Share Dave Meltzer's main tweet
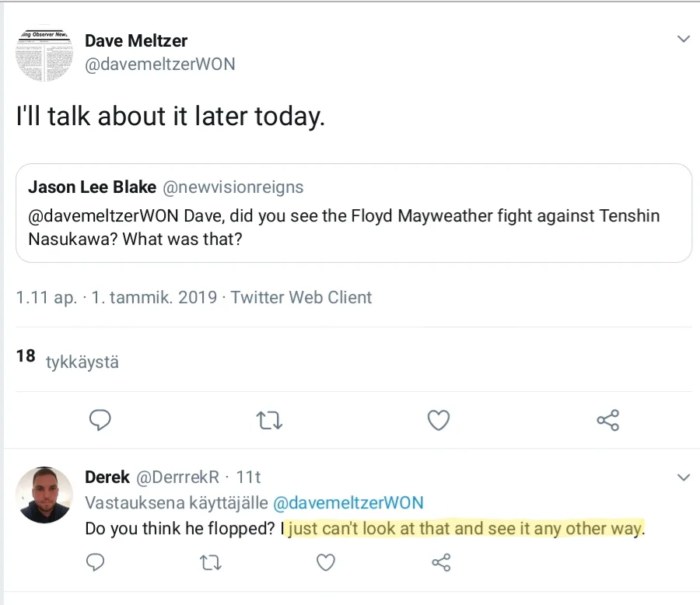The image size is (700, 605). 607,421
